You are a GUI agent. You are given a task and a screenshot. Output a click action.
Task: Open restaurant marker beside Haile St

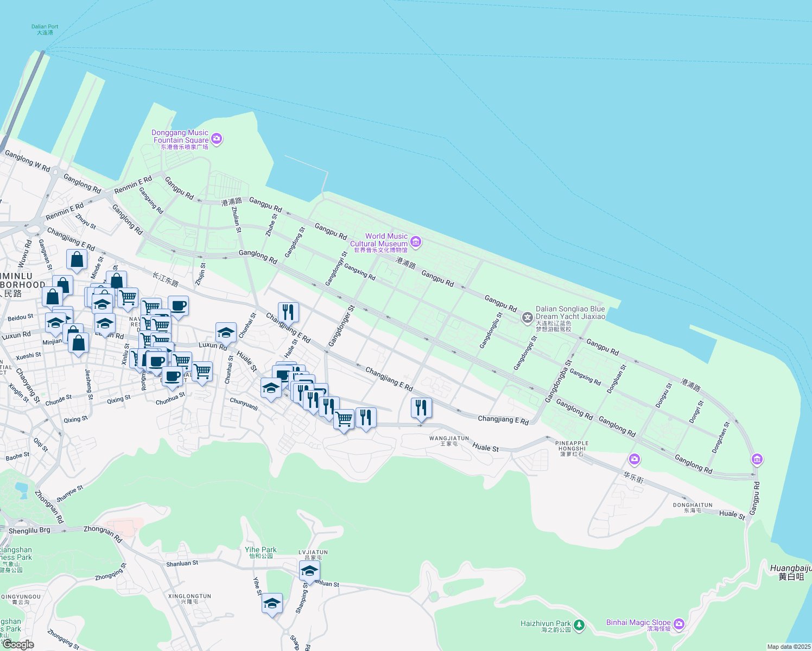pyautogui.click(x=288, y=312)
